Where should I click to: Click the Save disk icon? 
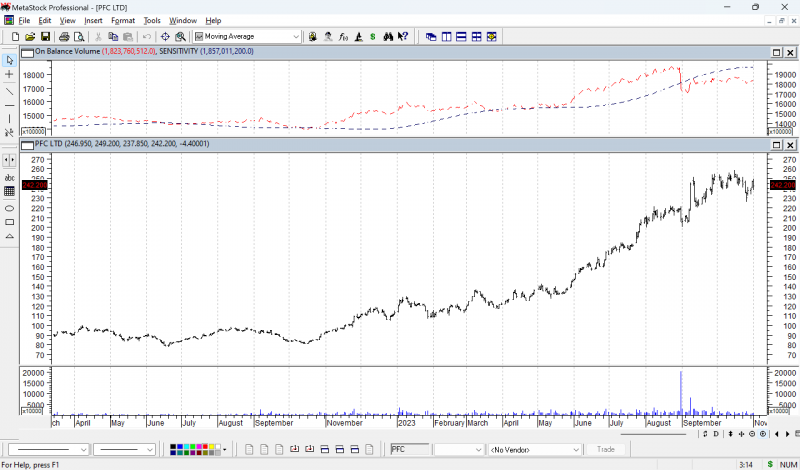point(45,37)
